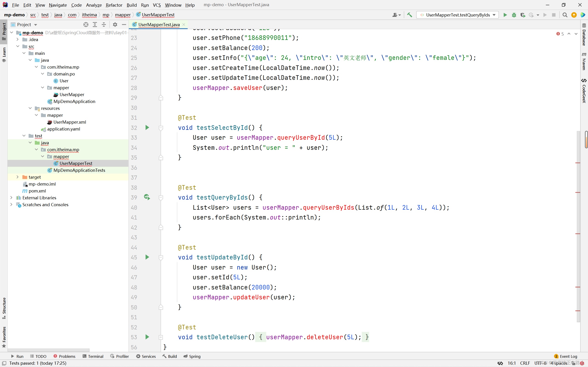Screen dimensions: 588x367
Task: Expand External Libraries node
Action: [11, 198]
